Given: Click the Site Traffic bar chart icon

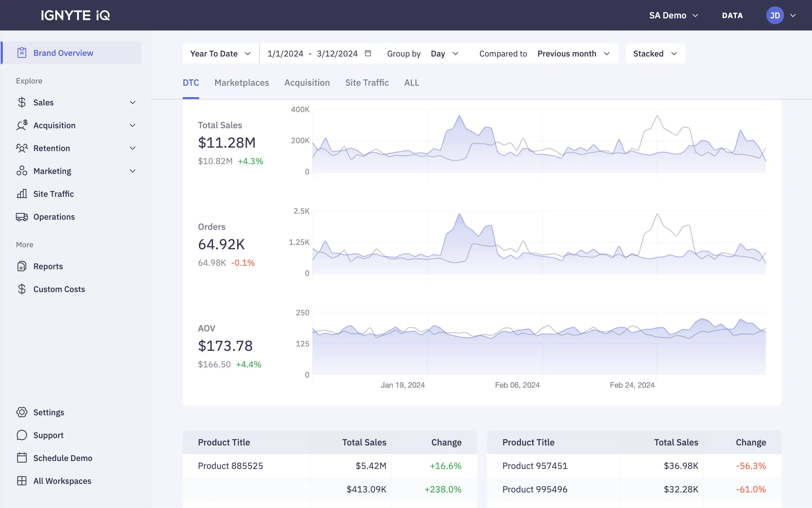Looking at the screenshot, I should [22, 194].
